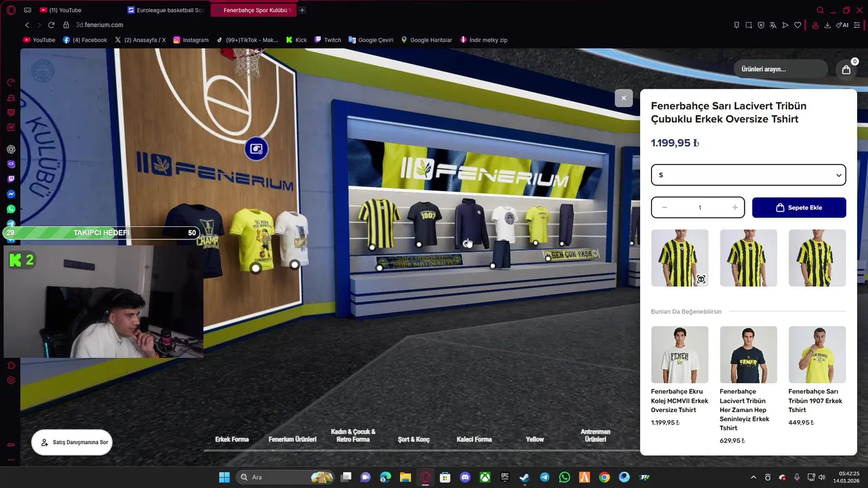
Task: Open sidebar settings gear icon
Action: coord(11,380)
